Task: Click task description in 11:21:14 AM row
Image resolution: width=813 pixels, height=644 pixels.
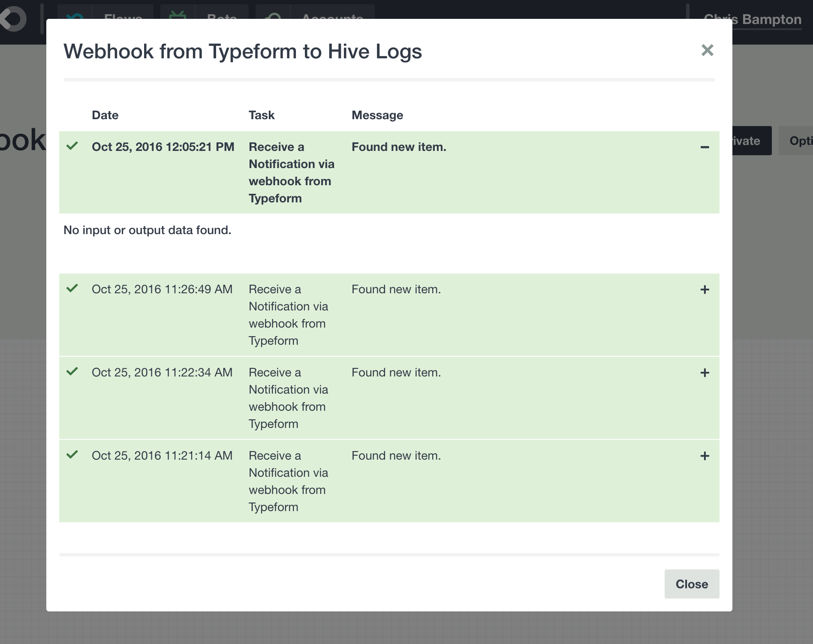Action: (x=289, y=481)
